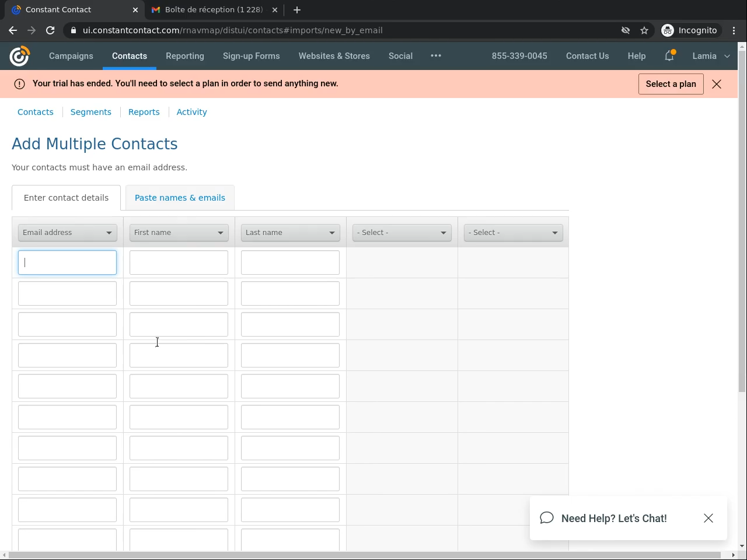Open the Contact Us link
Image resolution: width=747 pixels, height=560 pixels.
click(588, 56)
